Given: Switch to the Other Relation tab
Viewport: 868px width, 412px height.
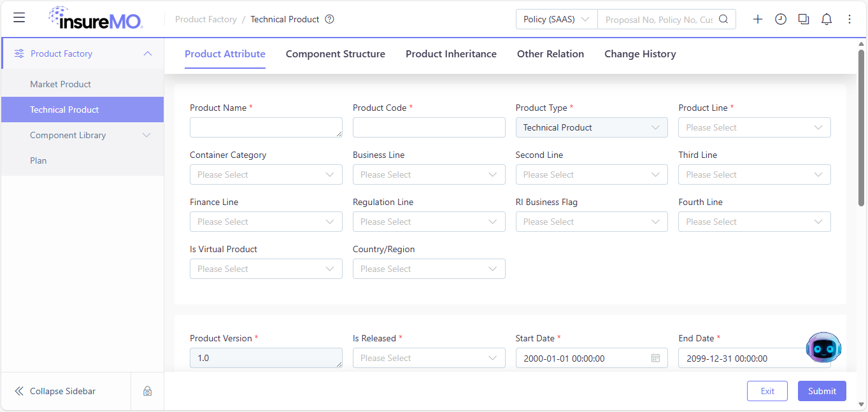Looking at the screenshot, I should click(550, 53).
